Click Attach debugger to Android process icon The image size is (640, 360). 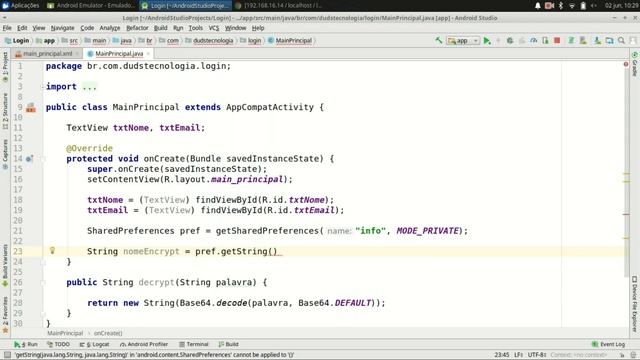[545, 40]
